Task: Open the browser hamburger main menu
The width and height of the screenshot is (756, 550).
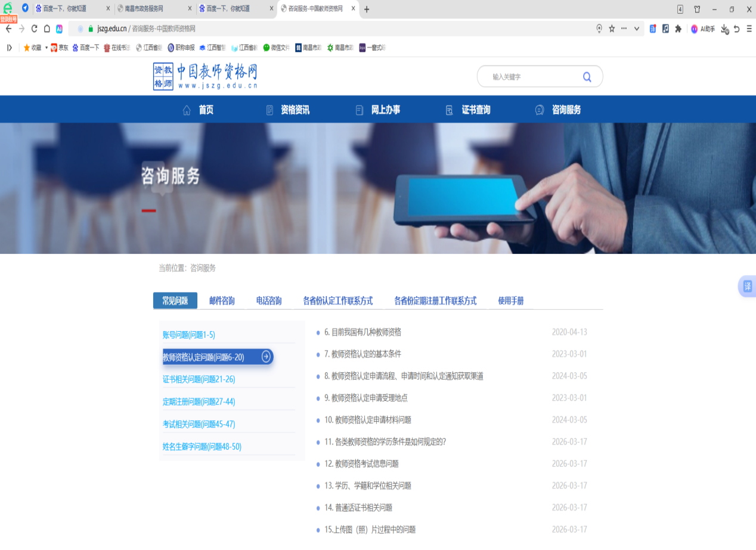Action: click(x=749, y=29)
